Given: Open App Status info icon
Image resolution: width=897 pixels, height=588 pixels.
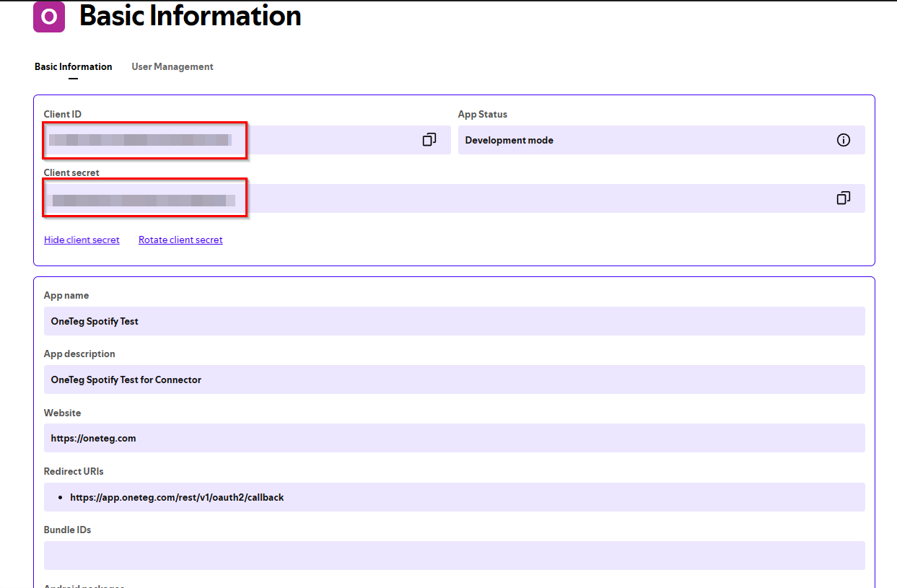Looking at the screenshot, I should [x=843, y=140].
